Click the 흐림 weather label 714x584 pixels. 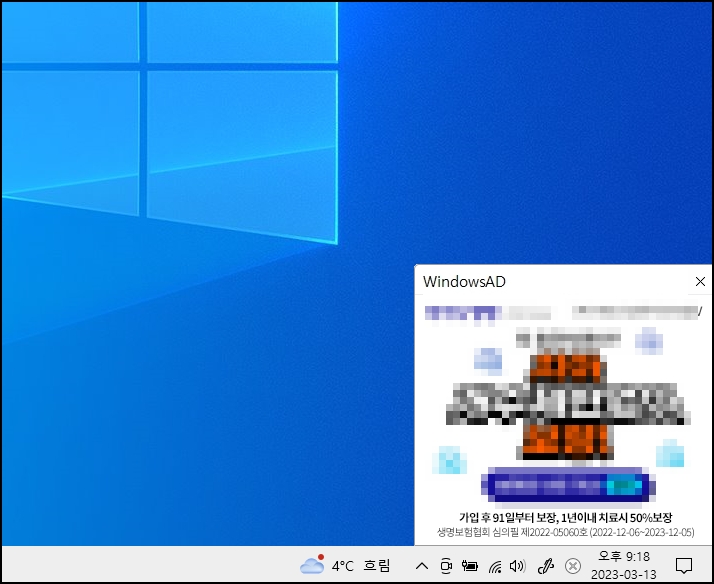pyautogui.click(x=377, y=566)
